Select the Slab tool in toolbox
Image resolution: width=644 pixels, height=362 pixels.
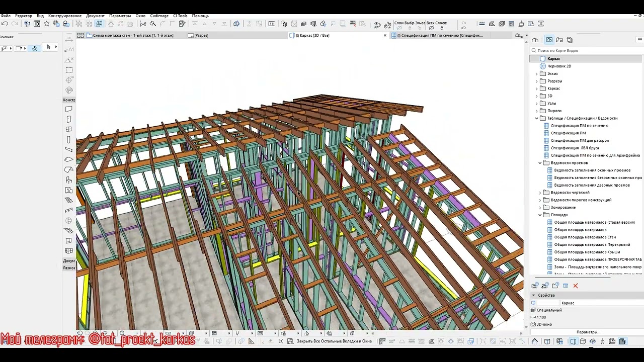[69, 159]
